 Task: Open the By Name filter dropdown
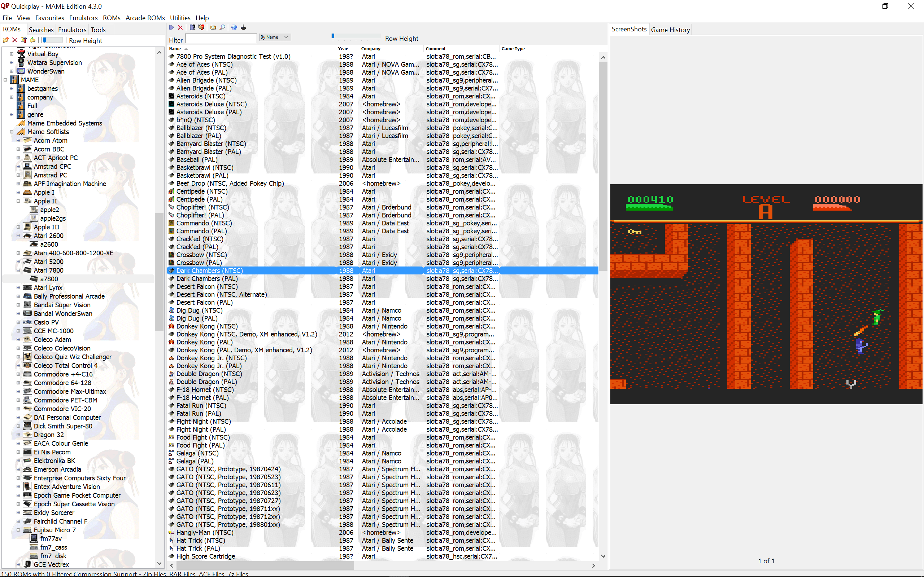click(275, 37)
